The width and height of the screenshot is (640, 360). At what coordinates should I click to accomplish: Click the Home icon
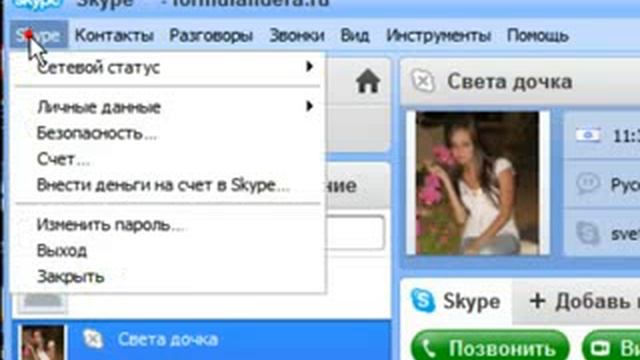pos(368,81)
